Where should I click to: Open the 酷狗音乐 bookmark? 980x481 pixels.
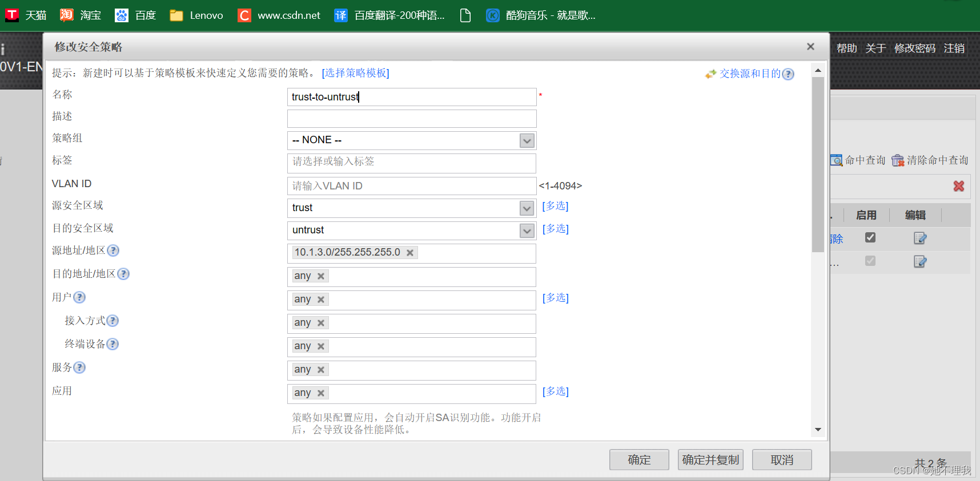click(540, 15)
